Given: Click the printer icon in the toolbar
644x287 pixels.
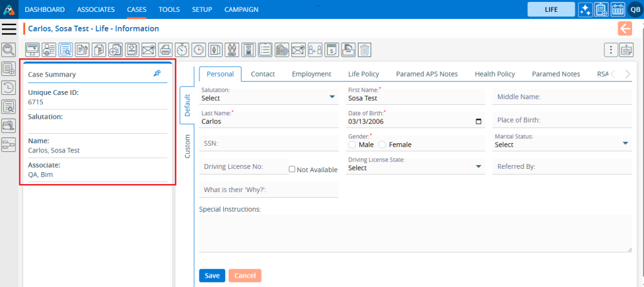Looking at the screenshot, I should [165, 50].
